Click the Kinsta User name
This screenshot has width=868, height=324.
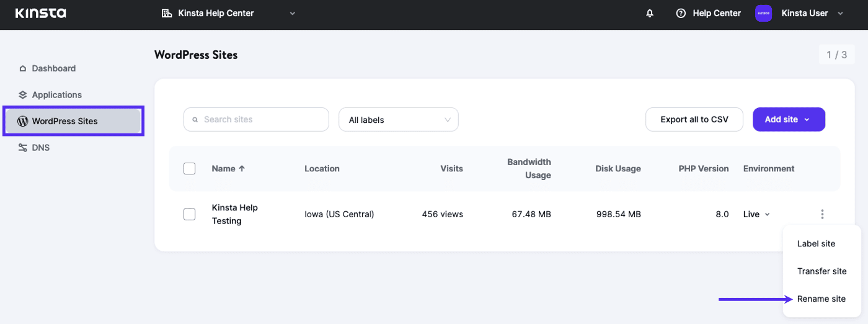tap(805, 13)
